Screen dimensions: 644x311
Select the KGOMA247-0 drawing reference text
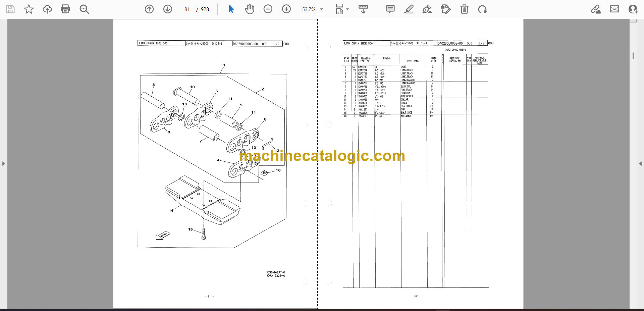point(276,272)
